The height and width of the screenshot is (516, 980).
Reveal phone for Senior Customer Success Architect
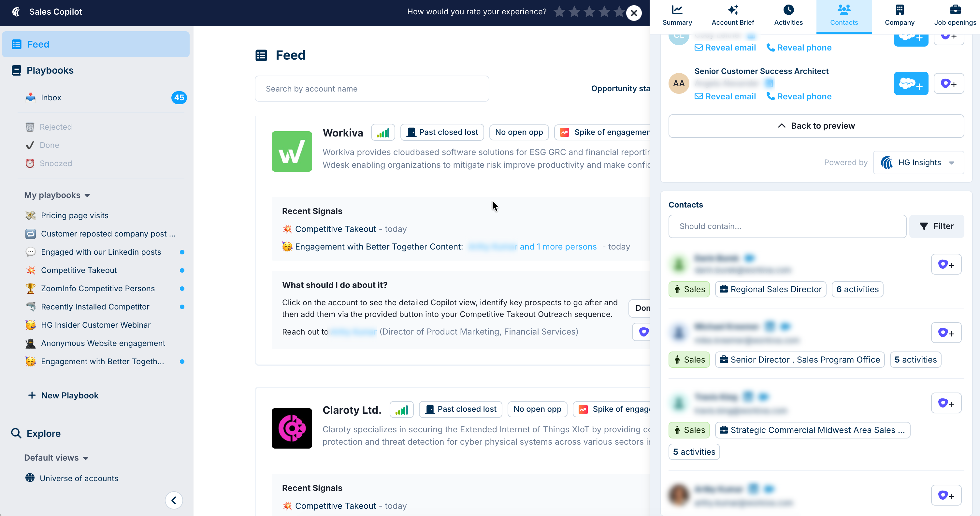(x=799, y=96)
